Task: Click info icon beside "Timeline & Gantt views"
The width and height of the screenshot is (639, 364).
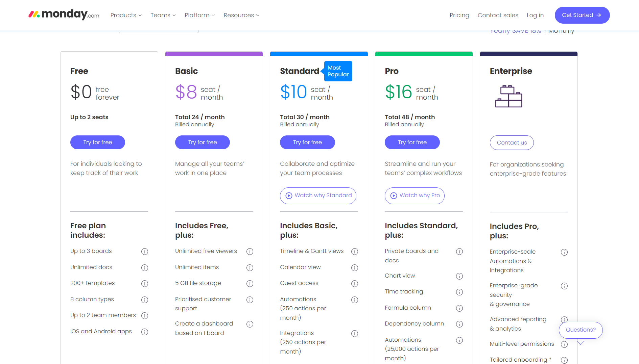Action: [355, 251]
